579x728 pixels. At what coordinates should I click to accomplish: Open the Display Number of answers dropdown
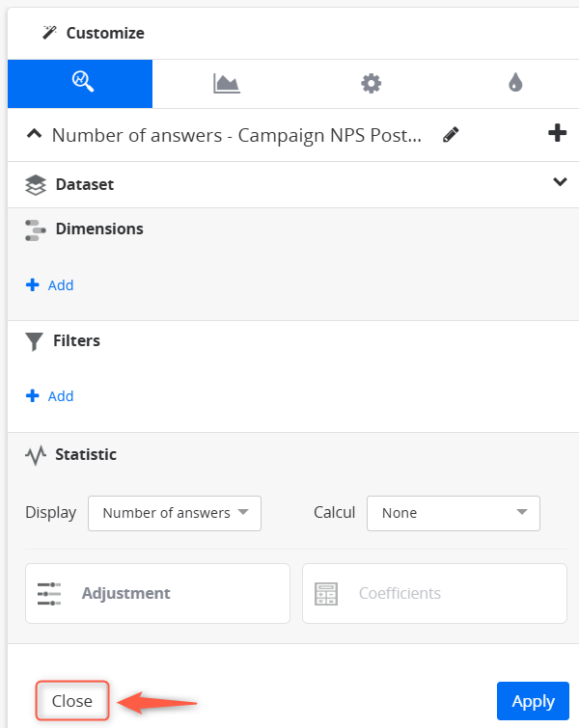pyautogui.click(x=175, y=513)
